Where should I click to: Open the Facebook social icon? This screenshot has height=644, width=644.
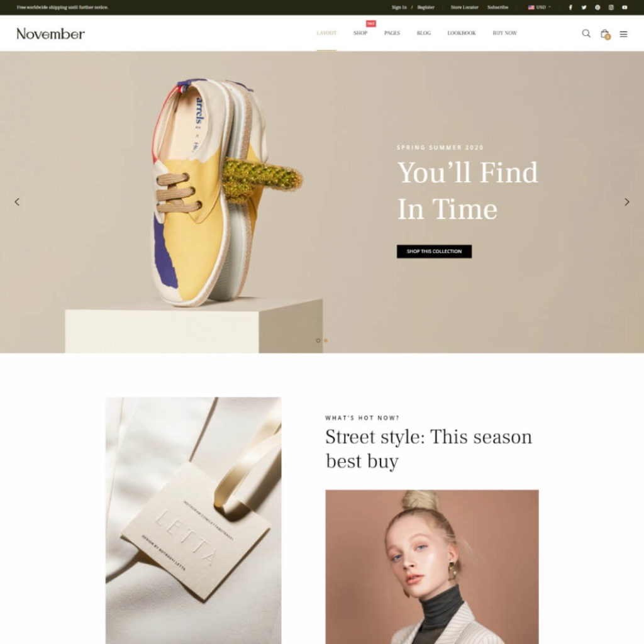point(570,8)
